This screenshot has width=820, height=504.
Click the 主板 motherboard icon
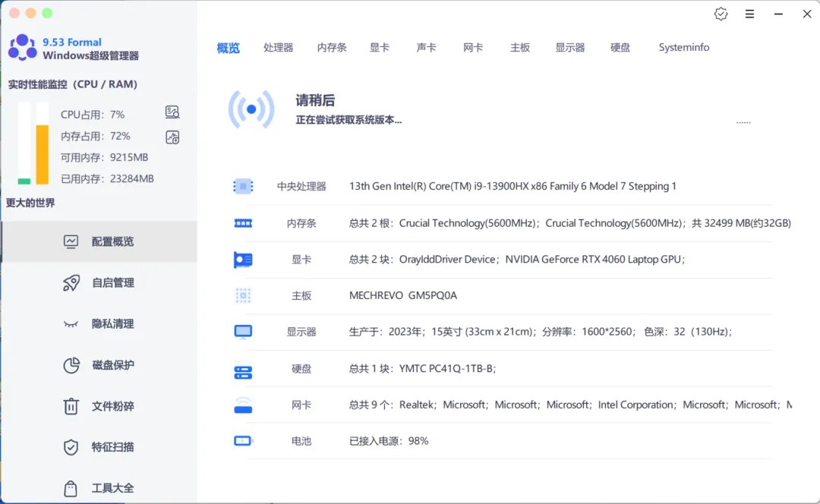[243, 295]
